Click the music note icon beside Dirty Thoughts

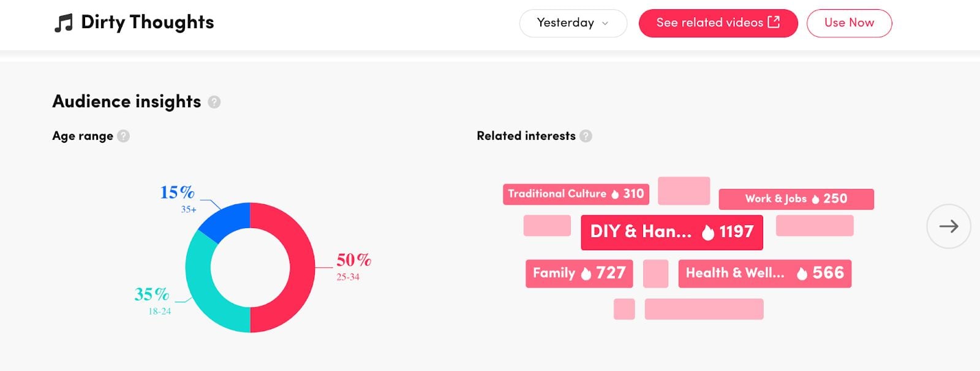click(63, 23)
